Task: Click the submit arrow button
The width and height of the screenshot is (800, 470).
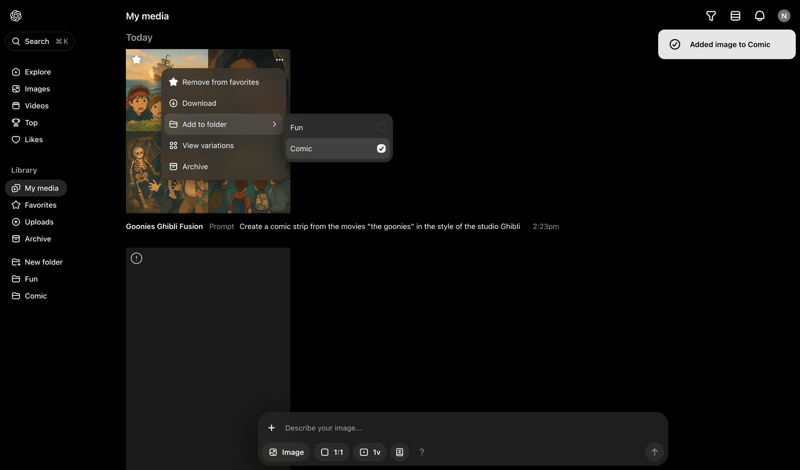Action: [654, 452]
